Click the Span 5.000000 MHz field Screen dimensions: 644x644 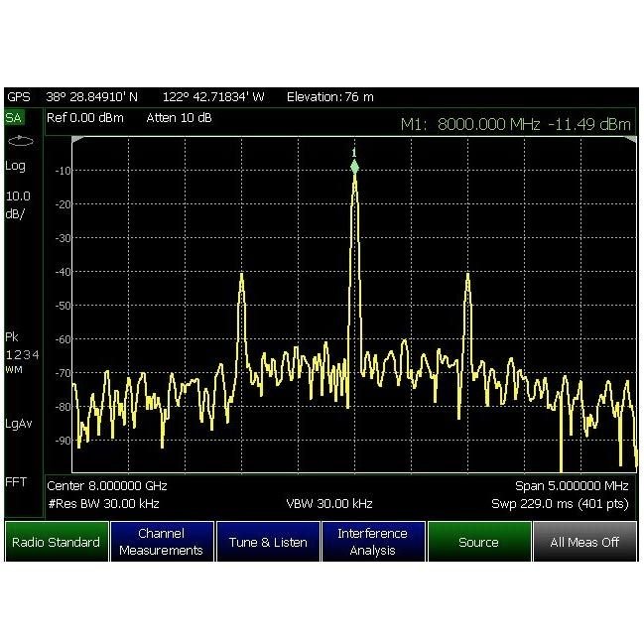[x=572, y=486]
